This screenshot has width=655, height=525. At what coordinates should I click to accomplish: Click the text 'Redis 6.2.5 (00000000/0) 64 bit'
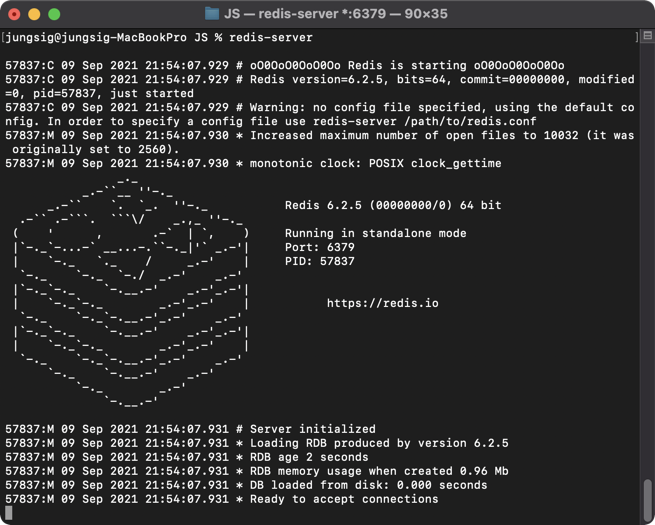click(x=393, y=205)
